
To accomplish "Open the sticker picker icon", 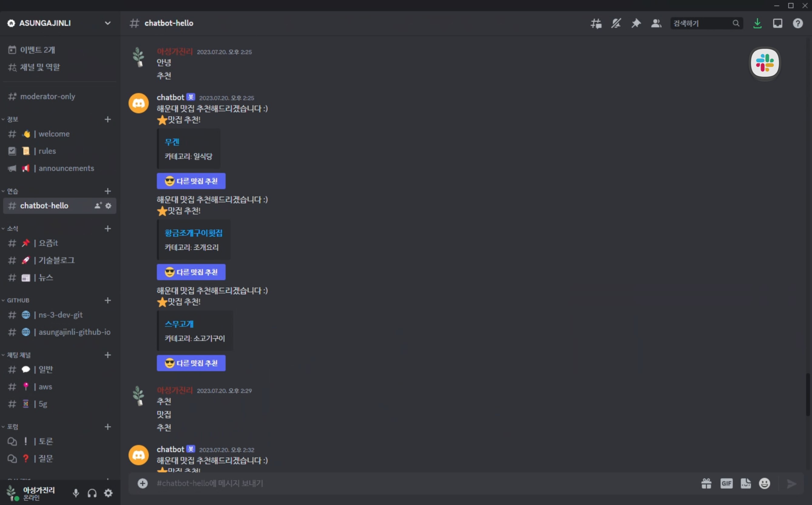I will (x=746, y=483).
